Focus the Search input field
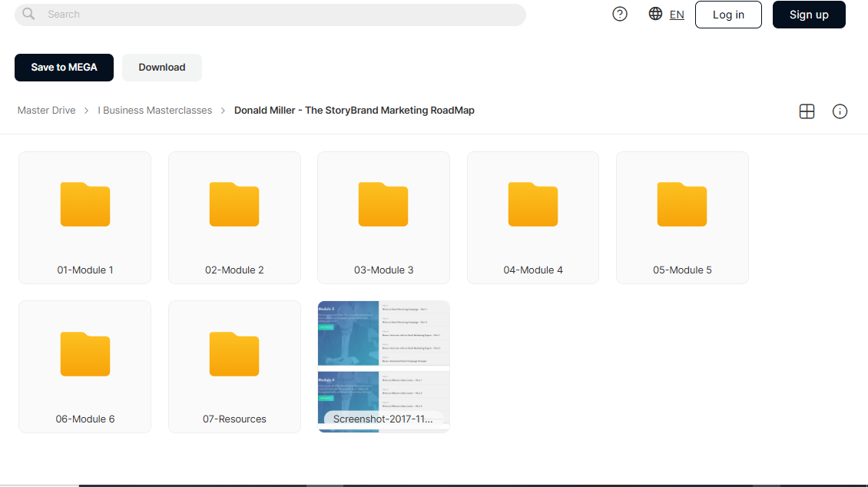This screenshot has height=487, width=868. pyautogui.click(x=270, y=15)
